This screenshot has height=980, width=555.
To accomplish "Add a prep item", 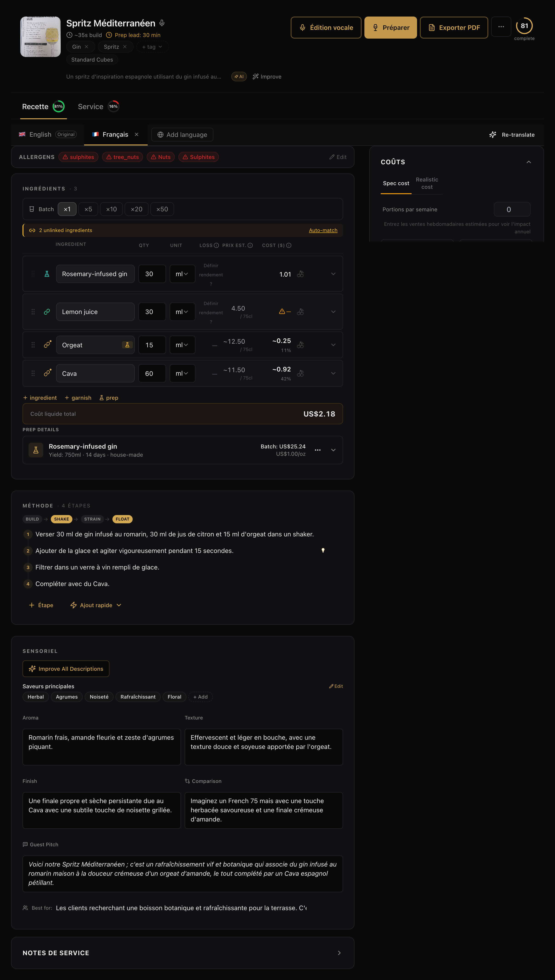I will click(x=109, y=398).
